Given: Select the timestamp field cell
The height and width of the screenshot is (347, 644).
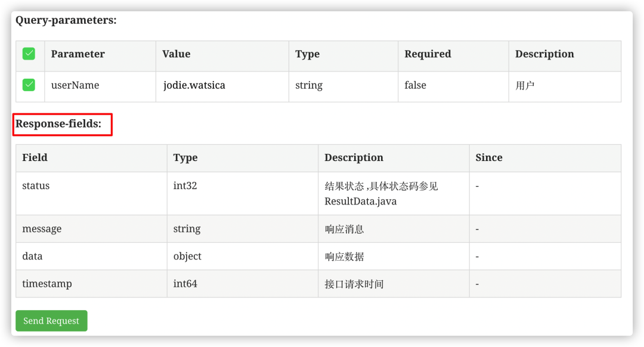Looking at the screenshot, I should click(x=92, y=284).
